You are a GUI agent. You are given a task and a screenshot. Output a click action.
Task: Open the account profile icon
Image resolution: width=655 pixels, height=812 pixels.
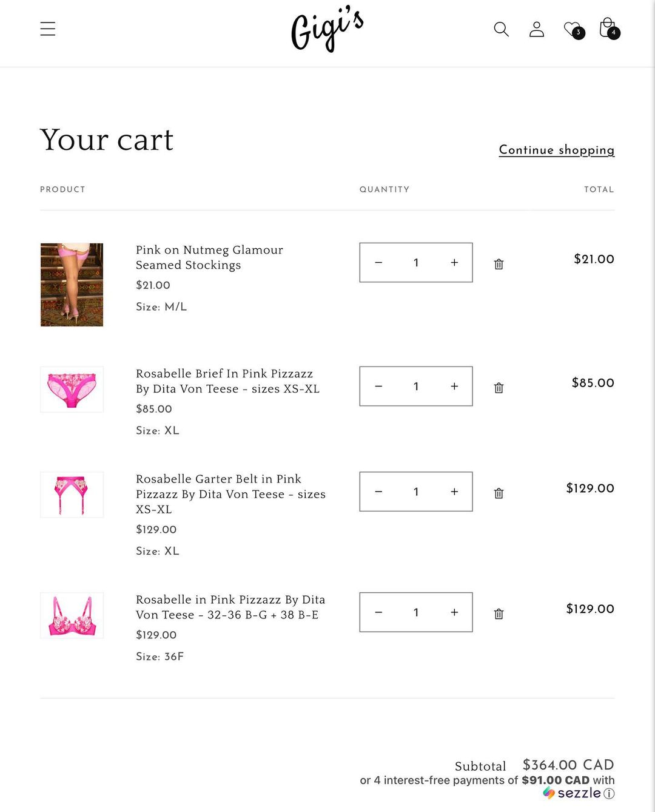[x=537, y=29]
